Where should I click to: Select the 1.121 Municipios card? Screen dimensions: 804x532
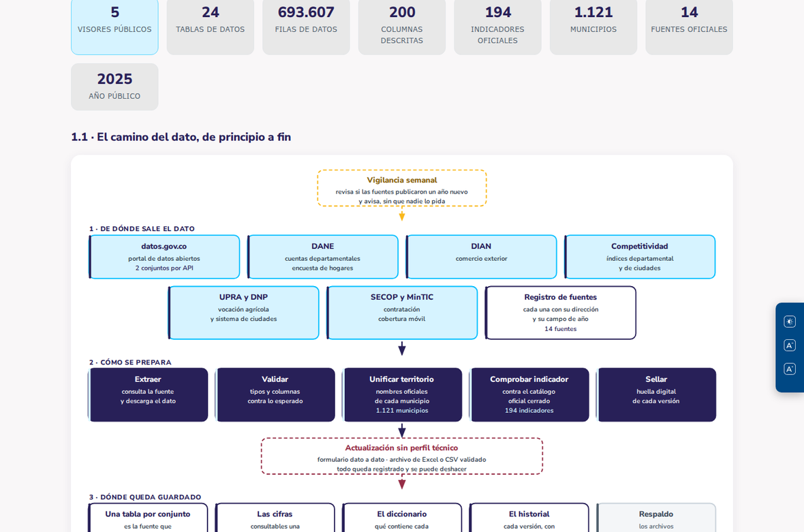pyautogui.click(x=593, y=26)
